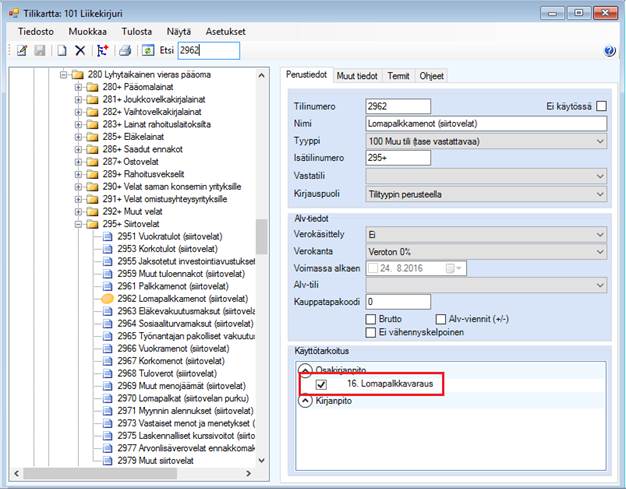Select 2967 Korkomenot account

(171, 361)
